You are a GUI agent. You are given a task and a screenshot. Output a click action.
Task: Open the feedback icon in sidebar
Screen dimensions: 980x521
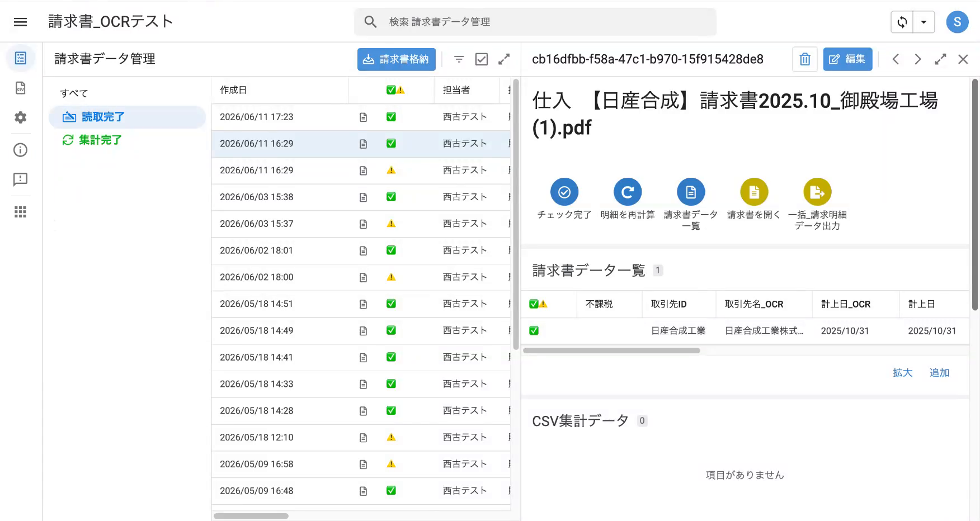pos(21,179)
